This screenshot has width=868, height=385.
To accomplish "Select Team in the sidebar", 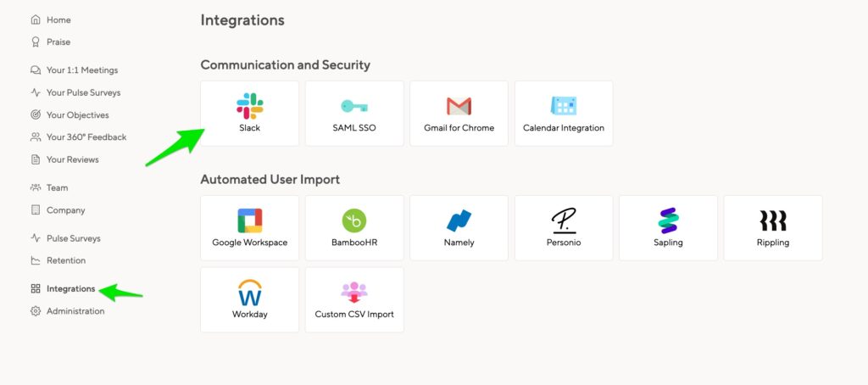I will click(x=57, y=187).
